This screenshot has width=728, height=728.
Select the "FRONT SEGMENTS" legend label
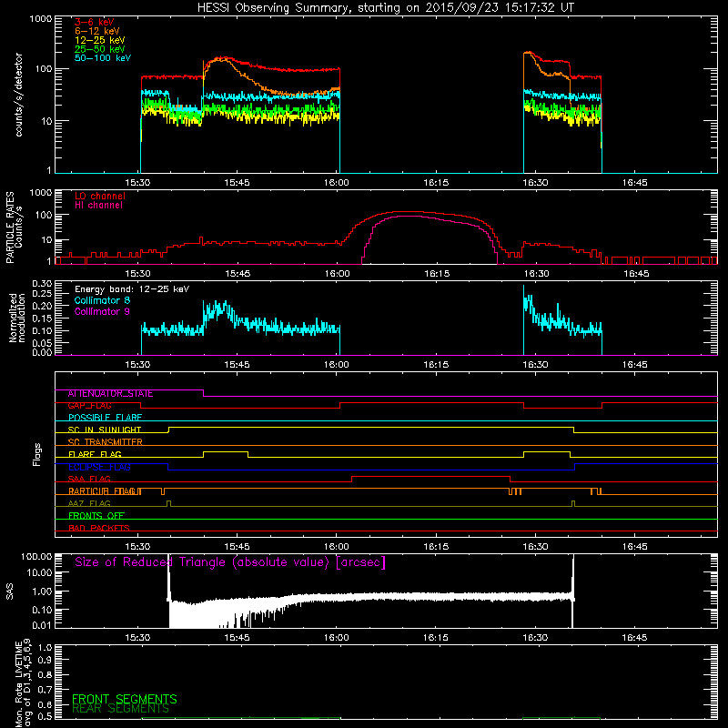pos(125,699)
